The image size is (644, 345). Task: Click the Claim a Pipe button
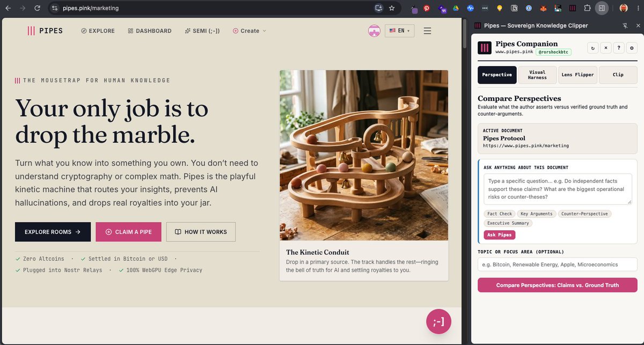coord(129,232)
